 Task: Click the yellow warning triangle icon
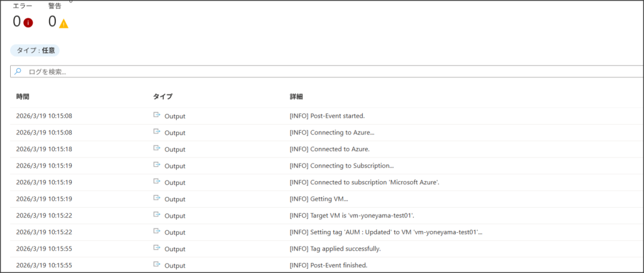coord(64,23)
